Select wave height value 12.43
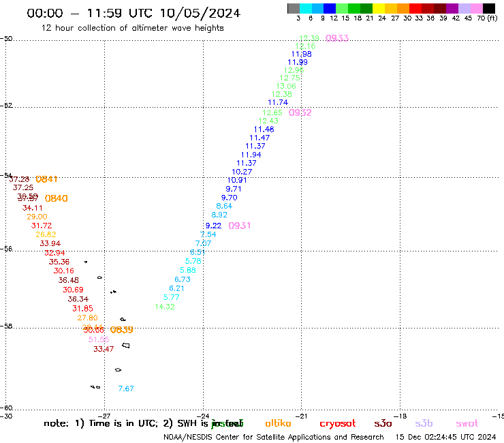Viewport: 504px width, 443px height. click(268, 121)
